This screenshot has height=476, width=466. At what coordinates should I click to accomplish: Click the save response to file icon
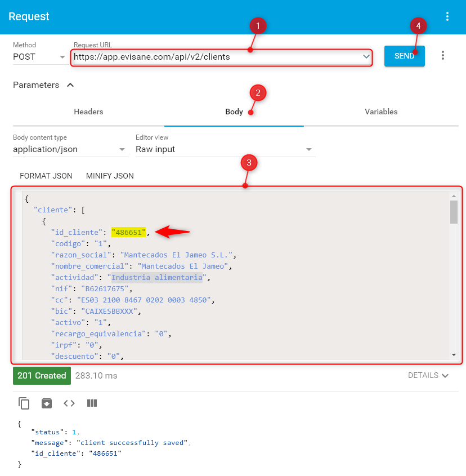tap(46, 403)
